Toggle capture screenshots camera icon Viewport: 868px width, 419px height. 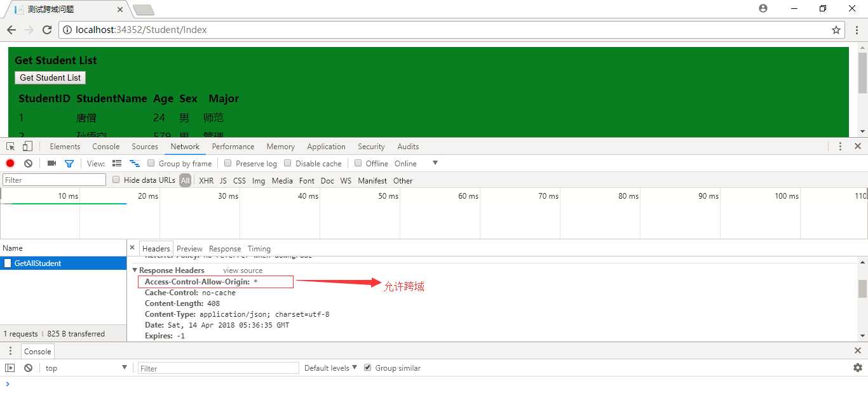coord(51,163)
